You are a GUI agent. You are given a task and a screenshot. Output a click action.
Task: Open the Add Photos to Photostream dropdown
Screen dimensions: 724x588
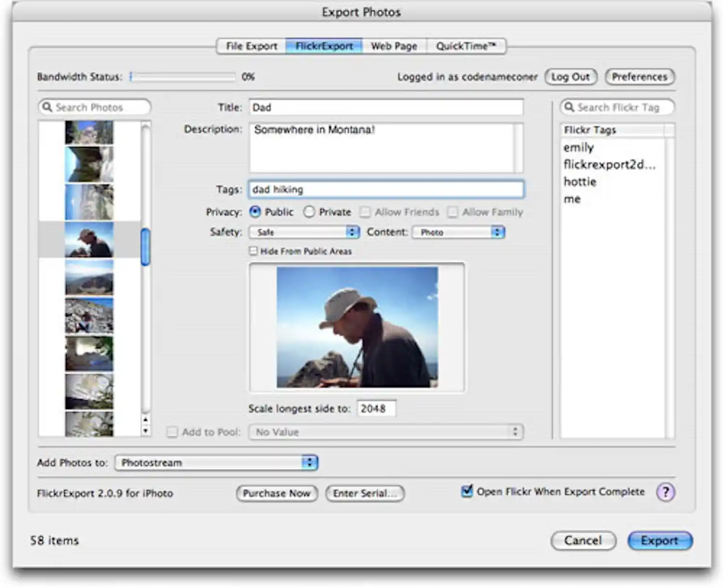point(216,462)
